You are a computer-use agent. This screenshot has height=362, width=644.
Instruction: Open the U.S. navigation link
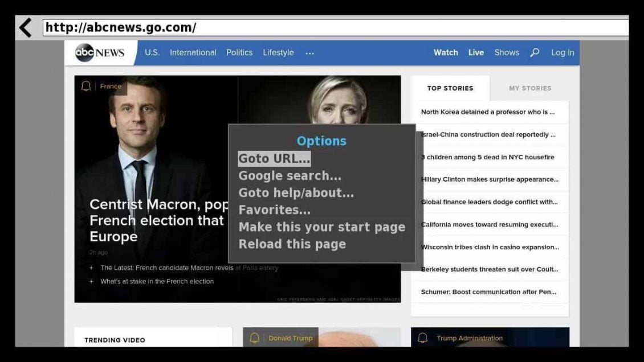point(152,52)
